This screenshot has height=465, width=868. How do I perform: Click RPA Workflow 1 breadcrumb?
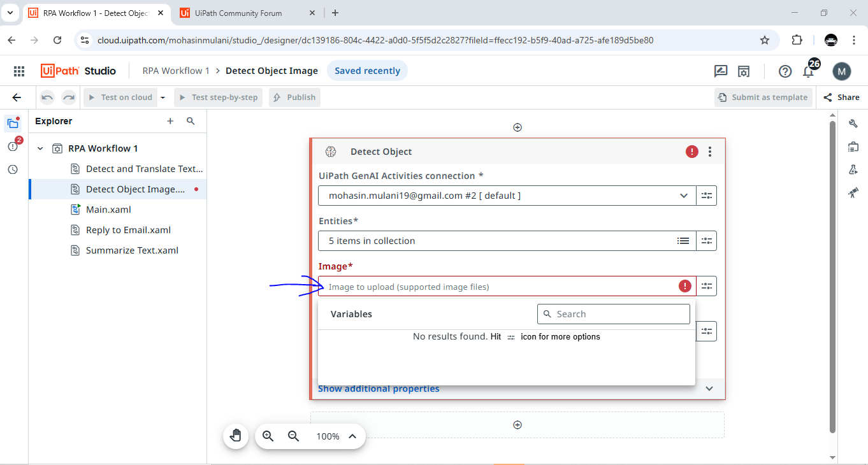[176, 71]
